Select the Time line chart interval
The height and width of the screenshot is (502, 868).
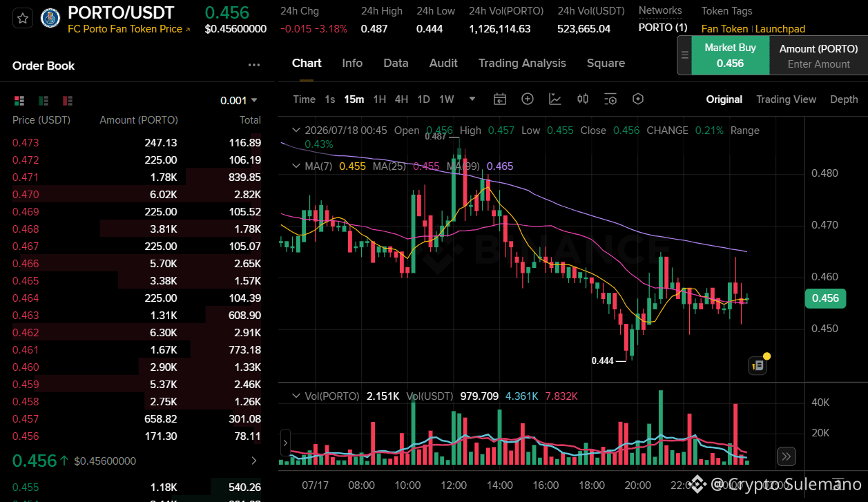tap(304, 99)
